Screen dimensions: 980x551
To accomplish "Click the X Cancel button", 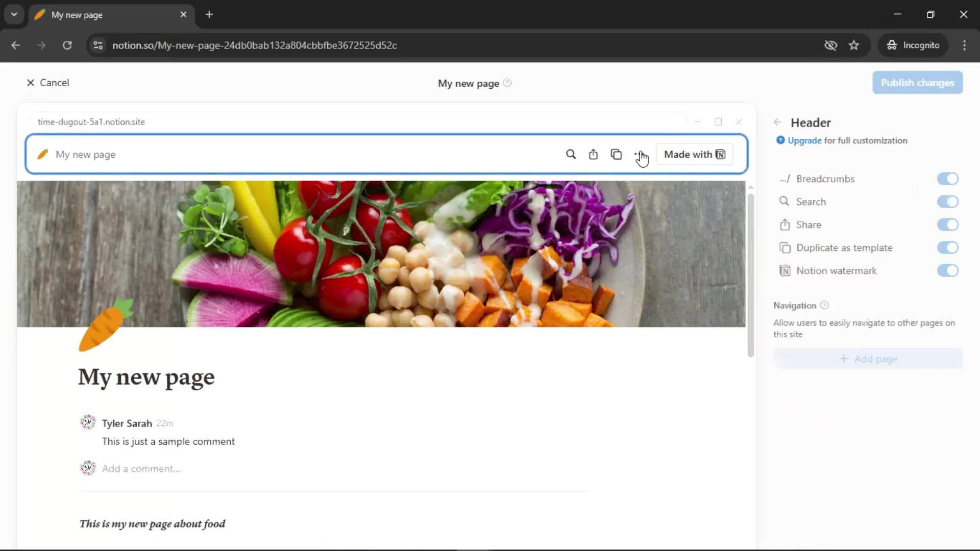I will [x=47, y=83].
